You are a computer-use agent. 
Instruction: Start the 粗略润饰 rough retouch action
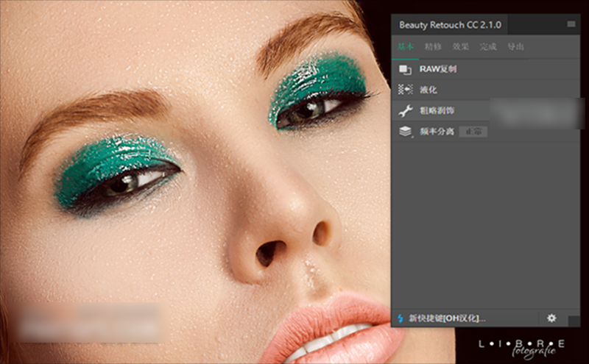click(439, 111)
